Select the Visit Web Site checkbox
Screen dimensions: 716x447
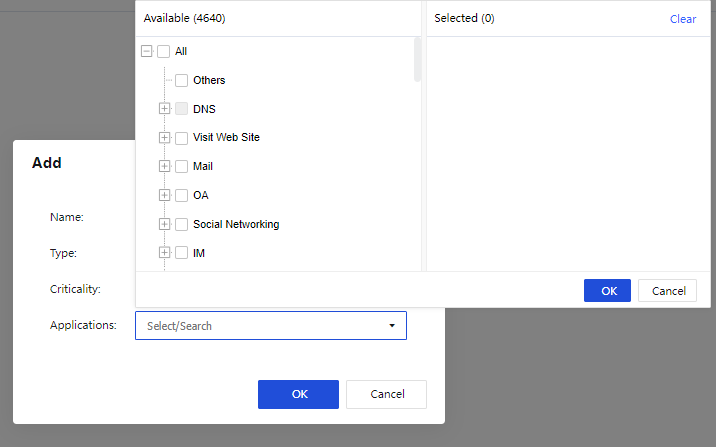pos(182,137)
